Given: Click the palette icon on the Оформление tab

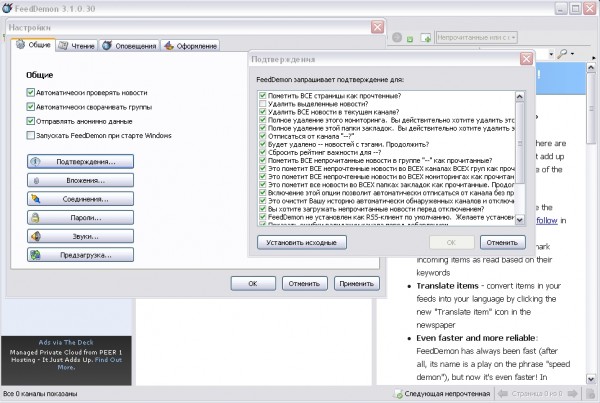Looking at the screenshot, I should coord(169,46).
